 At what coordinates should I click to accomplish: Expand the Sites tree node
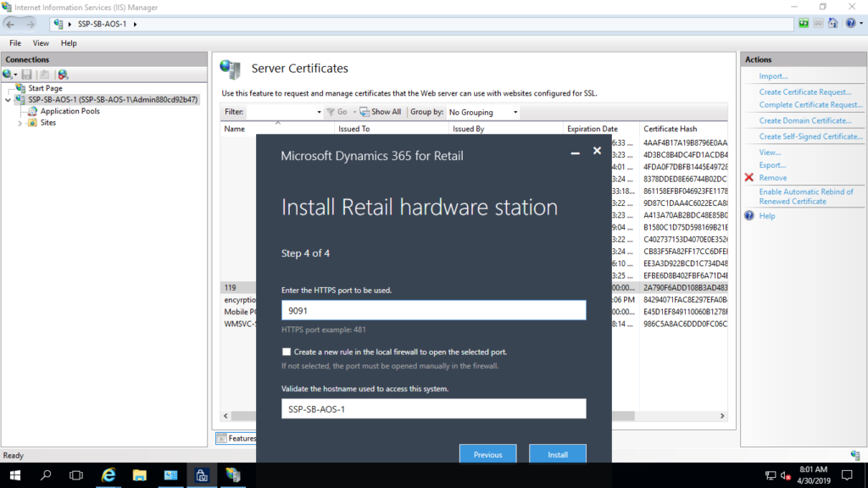(20, 124)
